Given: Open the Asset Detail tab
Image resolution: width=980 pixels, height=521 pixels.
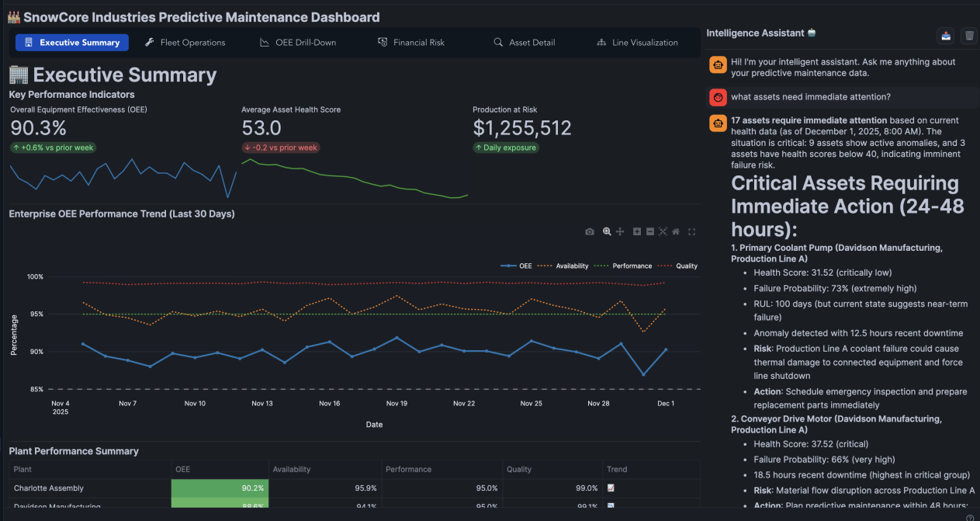Looking at the screenshot, I should point(525,43).
